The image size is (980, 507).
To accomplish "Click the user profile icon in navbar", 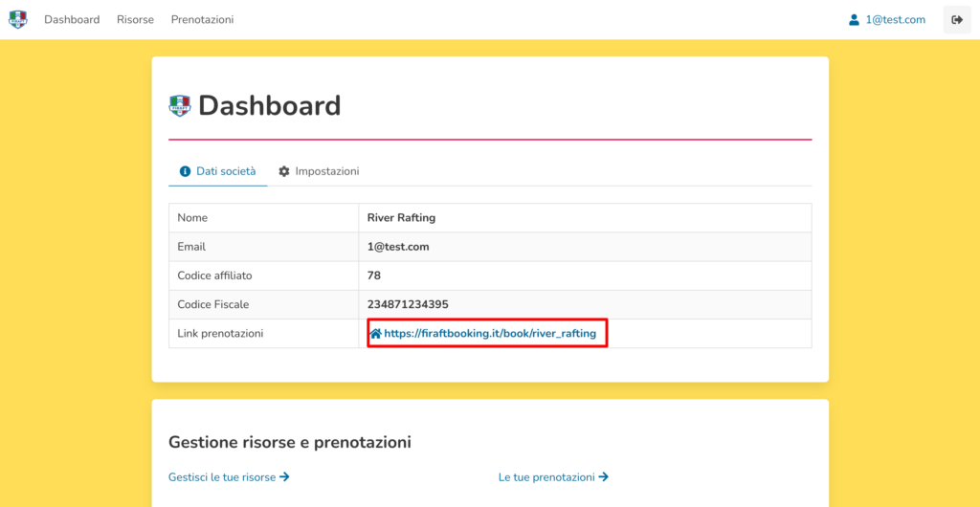I will pos(854,19).
